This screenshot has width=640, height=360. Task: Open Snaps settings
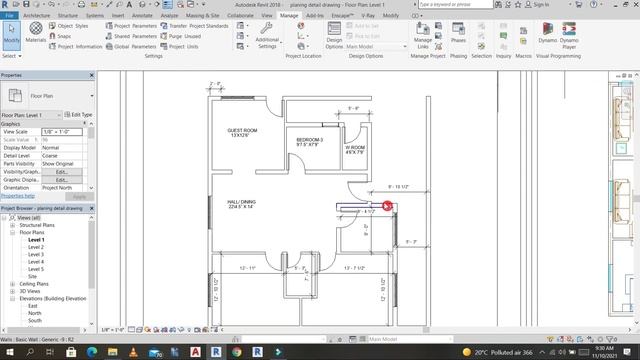[60, 36]
